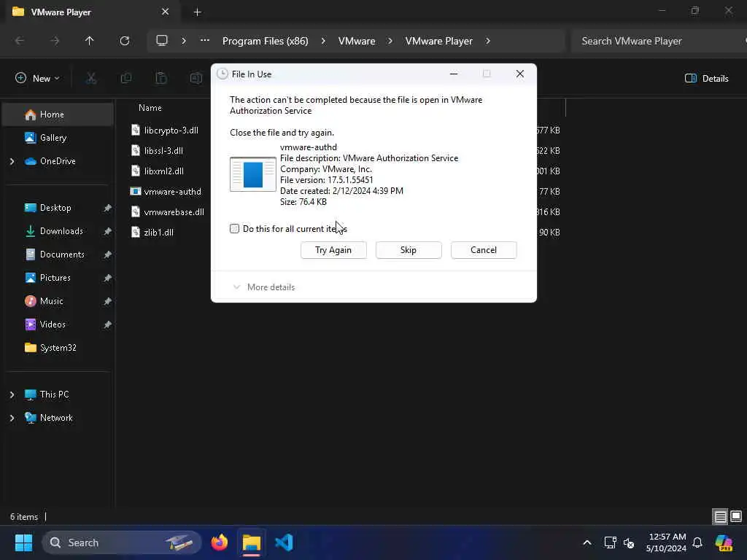747x560 pixels.
Task: Navigate to Program Files (x86) breadcrumb
Action: (266, 41)
